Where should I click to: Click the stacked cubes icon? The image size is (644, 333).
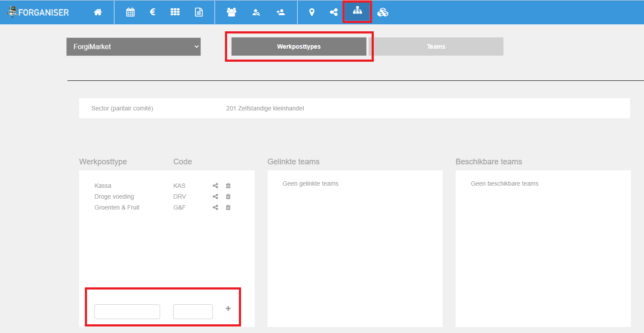[382, 12]
